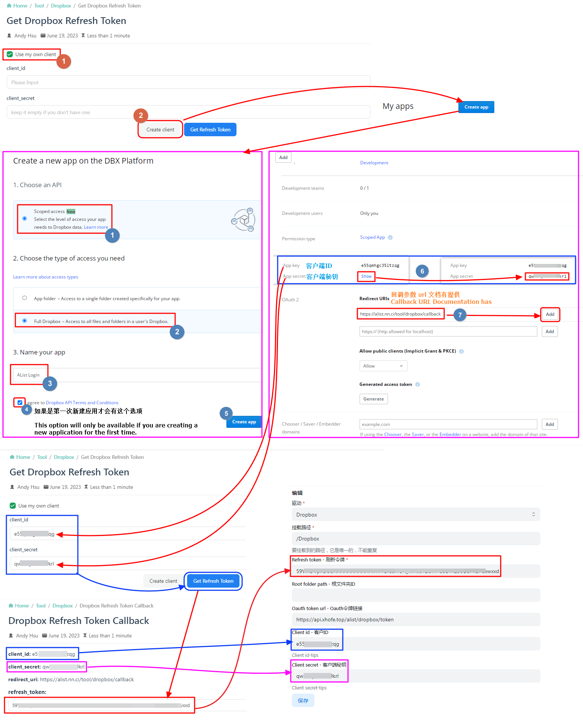The width and height of the screenshot is (583, 728).
Task: Click the Home icon in top breadcrumb
Action: pyautogui.click(x=9, y=6)
